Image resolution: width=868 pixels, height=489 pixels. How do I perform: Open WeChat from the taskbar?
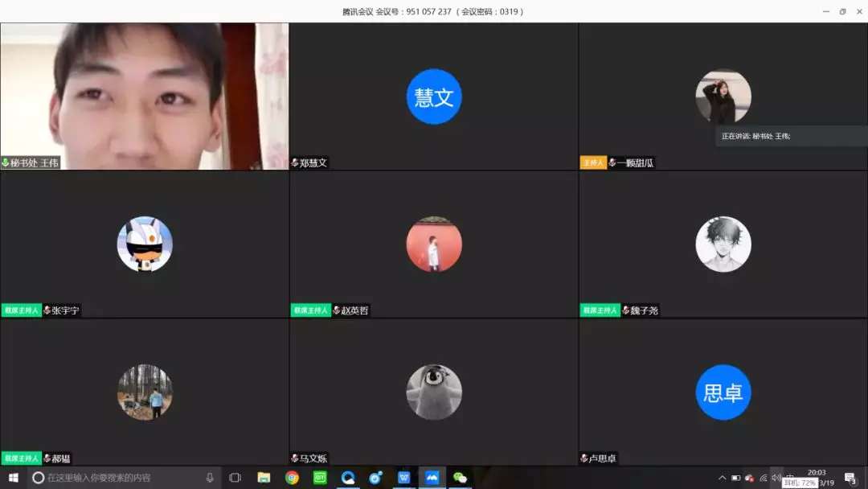click(460, 478)
